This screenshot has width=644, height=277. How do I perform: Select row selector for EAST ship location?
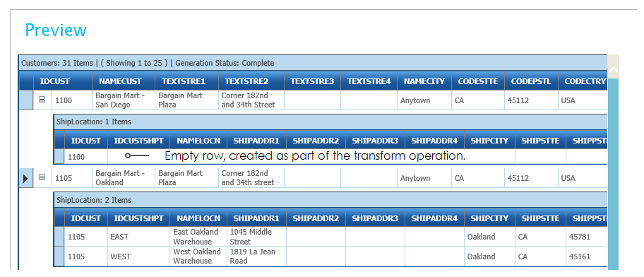[x=59, y=237]
